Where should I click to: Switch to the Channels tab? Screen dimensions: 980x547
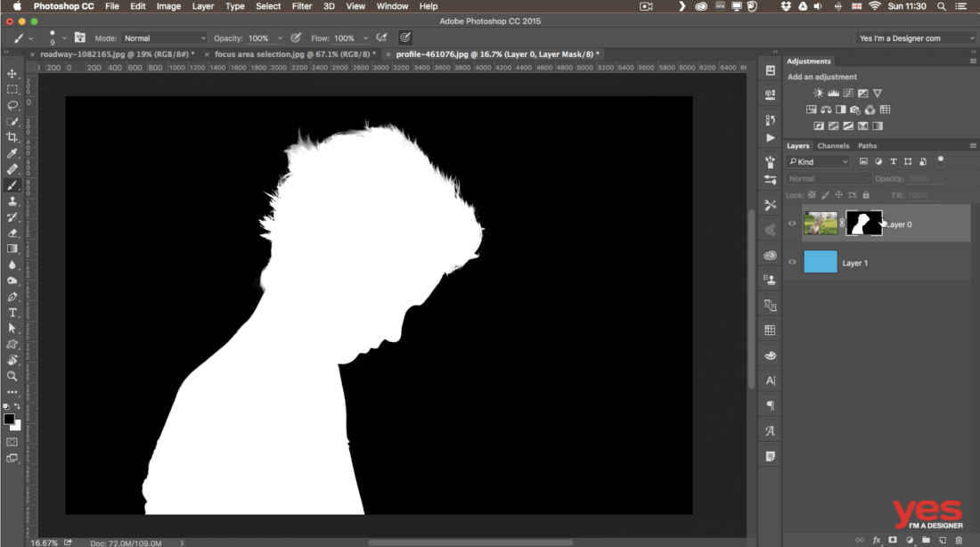click(x=833, y=145)
